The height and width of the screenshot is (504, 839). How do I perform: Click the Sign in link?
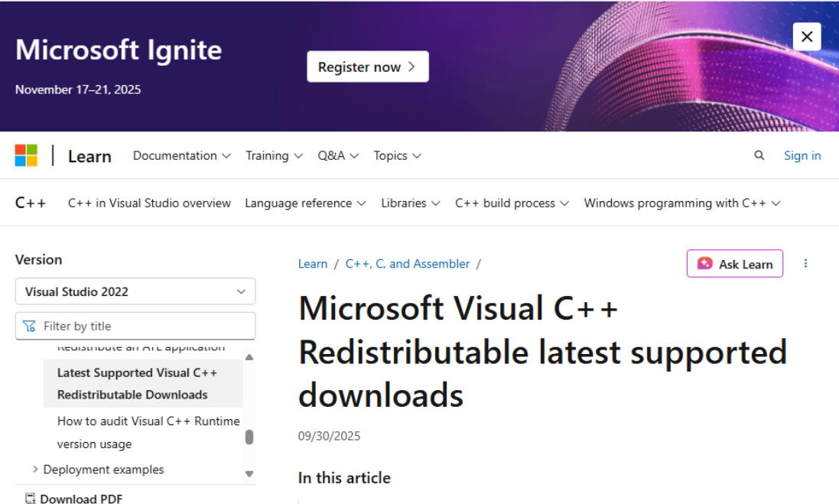tap(802, 155)
